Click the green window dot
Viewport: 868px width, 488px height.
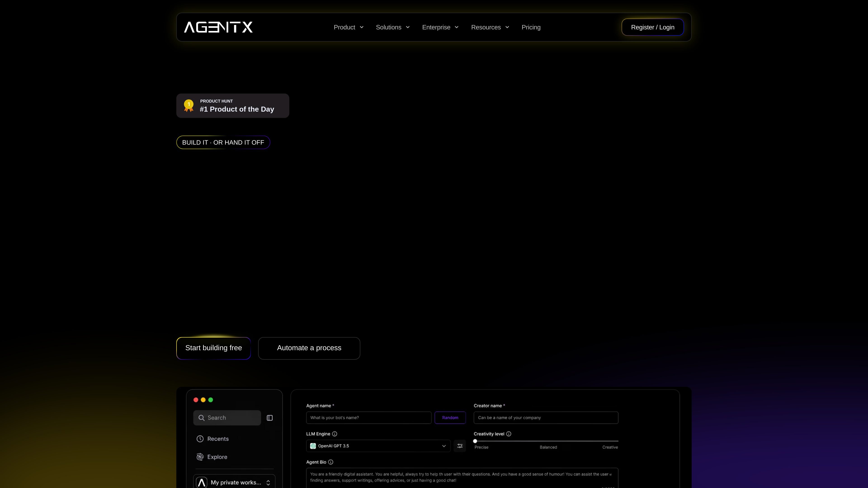coord(211,400)
